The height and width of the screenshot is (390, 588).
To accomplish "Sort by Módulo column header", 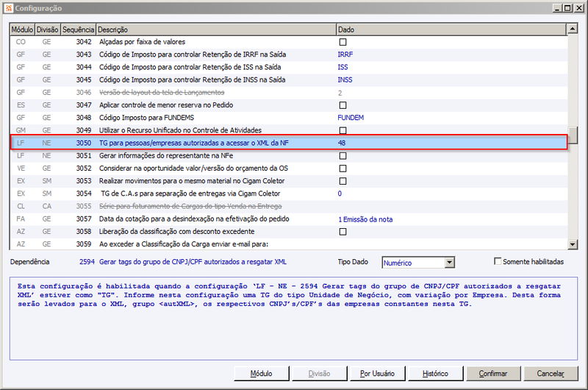I will point(22,29).
